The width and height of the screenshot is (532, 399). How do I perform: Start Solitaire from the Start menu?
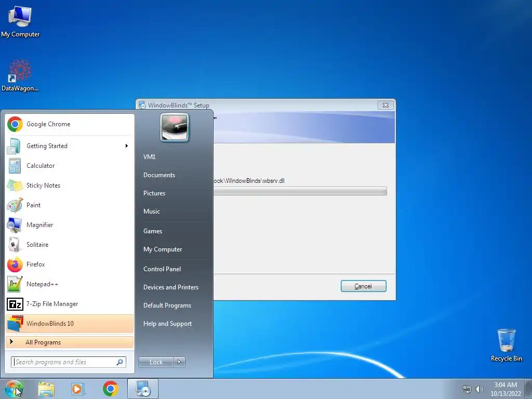pyautogui.click(x=70, y=245)
